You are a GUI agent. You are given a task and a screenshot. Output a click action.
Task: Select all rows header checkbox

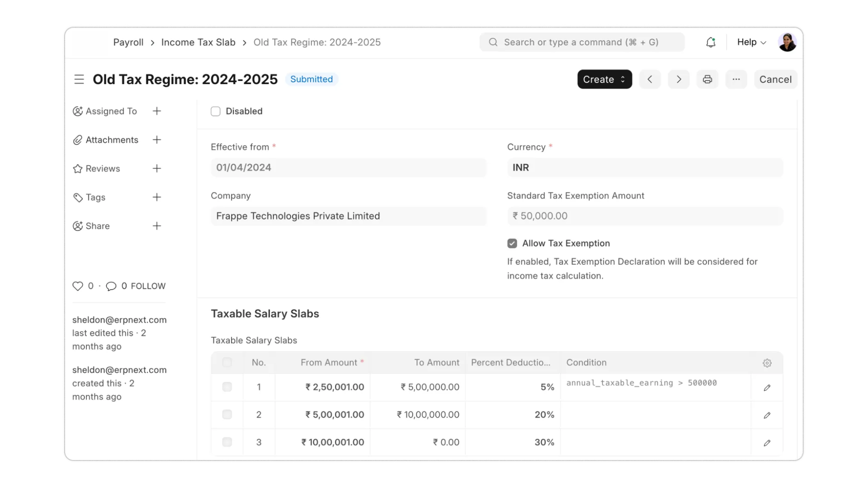(227, 362)
